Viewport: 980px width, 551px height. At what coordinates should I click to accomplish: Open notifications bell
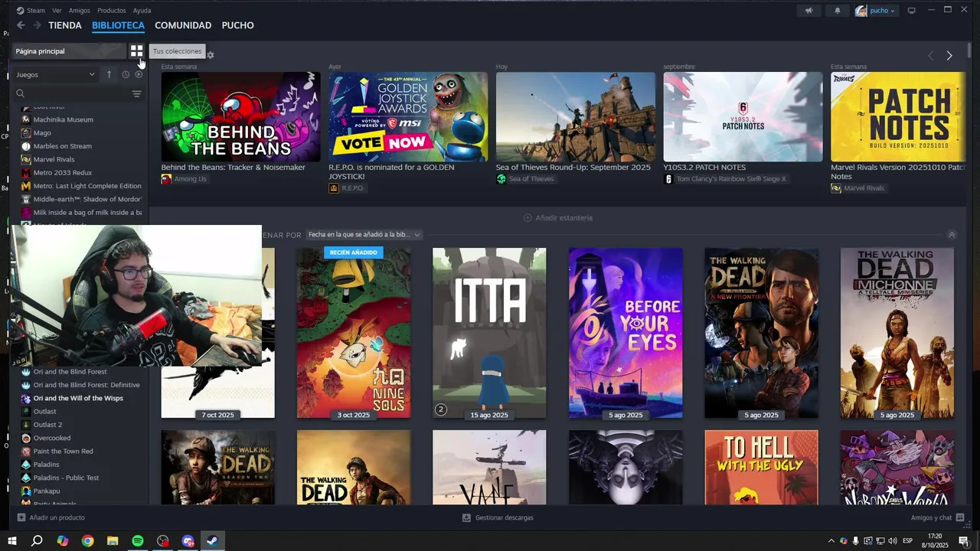pyautogui.click(x=837, y=11)
